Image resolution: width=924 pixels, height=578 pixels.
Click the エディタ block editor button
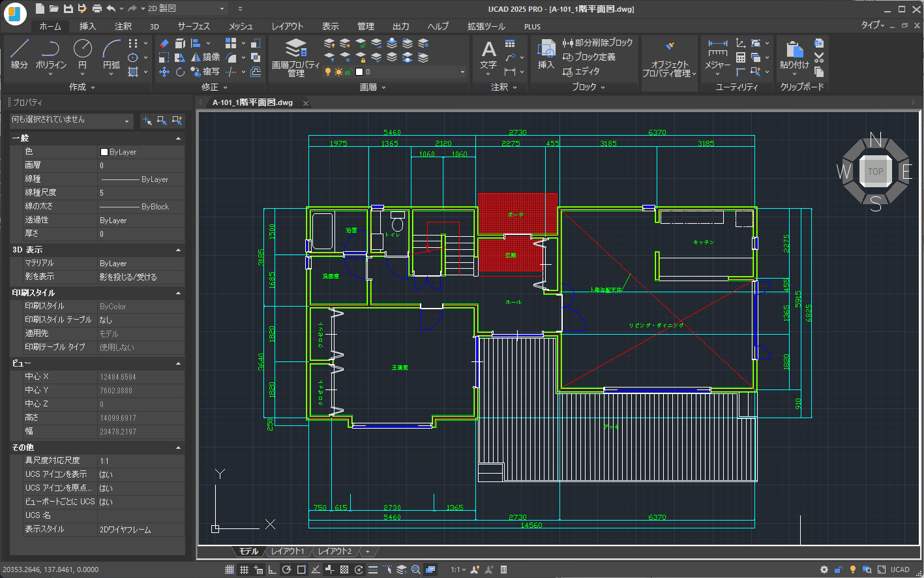(x=582, y=72)
